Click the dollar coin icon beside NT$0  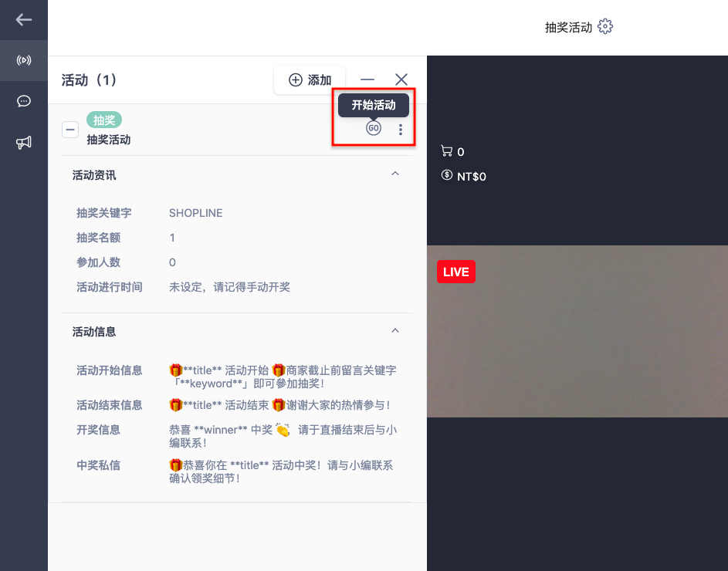(x=447, y=175)
